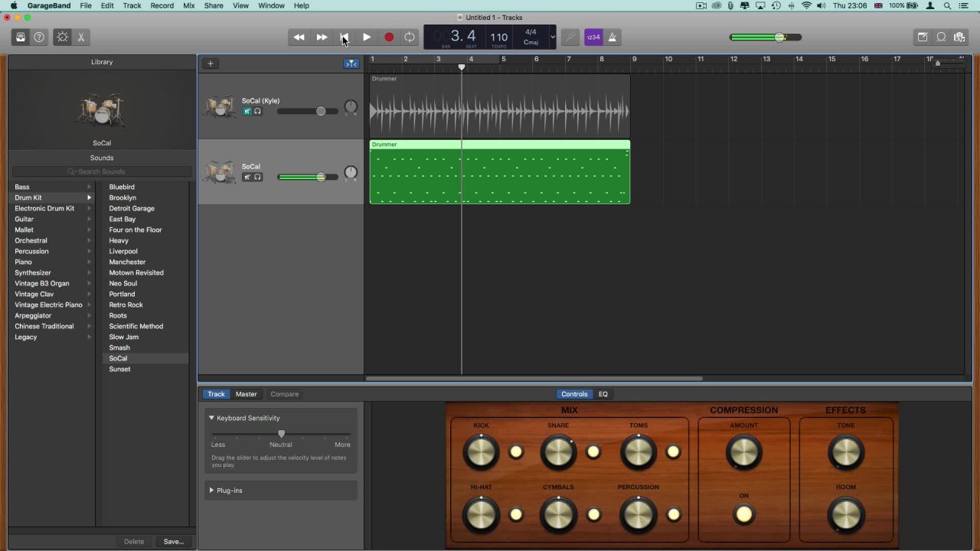The image size is (980, 551).
Task: Open the Loop Browser icon
Action: pyautogui.click(x=941, y=37)
